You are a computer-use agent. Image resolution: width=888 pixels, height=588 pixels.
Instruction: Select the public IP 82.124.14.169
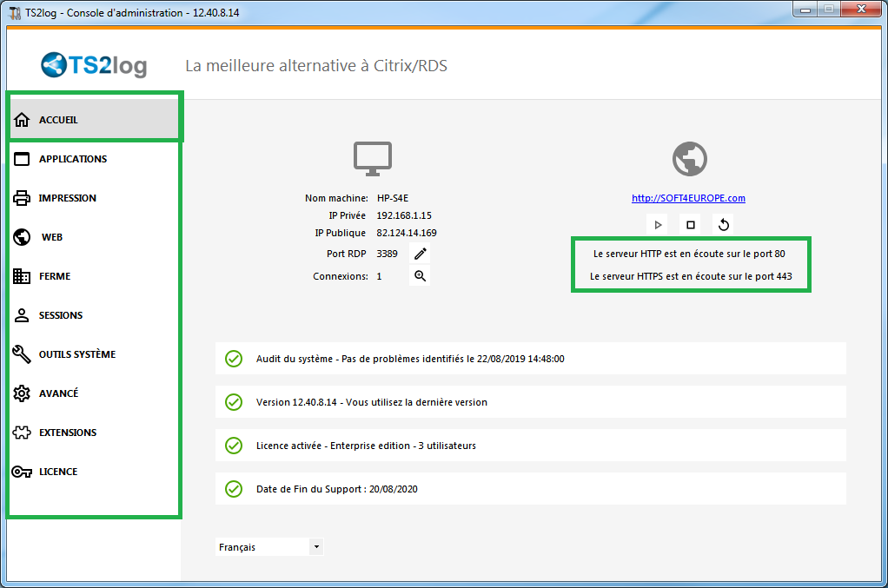(x=407, y=233)
